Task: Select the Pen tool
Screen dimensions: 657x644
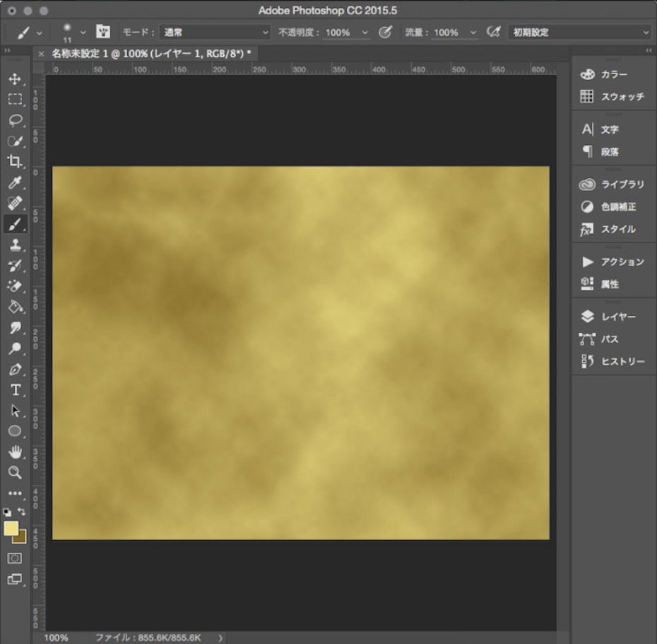Action: (15, 370)
